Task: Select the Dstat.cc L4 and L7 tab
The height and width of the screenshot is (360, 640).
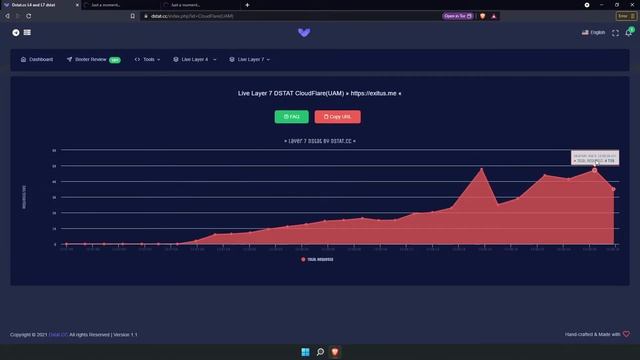Action: [40, 5]
